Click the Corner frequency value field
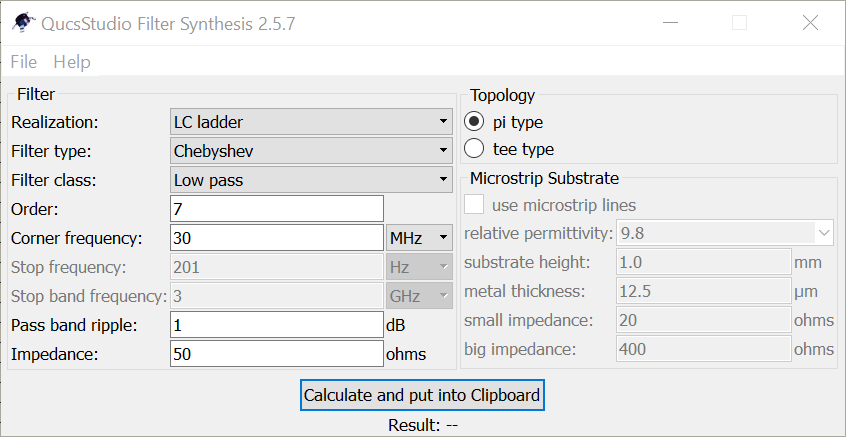846x437 pixels. (277, 238)
